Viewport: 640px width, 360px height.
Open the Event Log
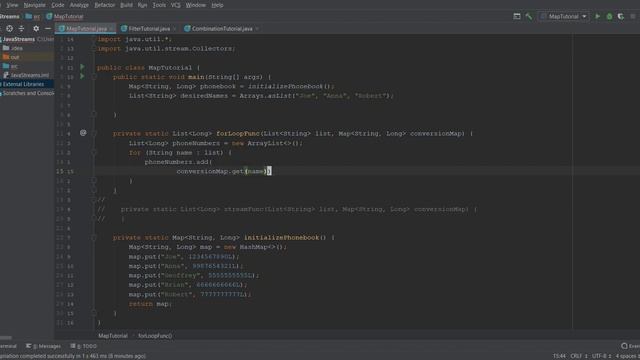click(630, 346)
